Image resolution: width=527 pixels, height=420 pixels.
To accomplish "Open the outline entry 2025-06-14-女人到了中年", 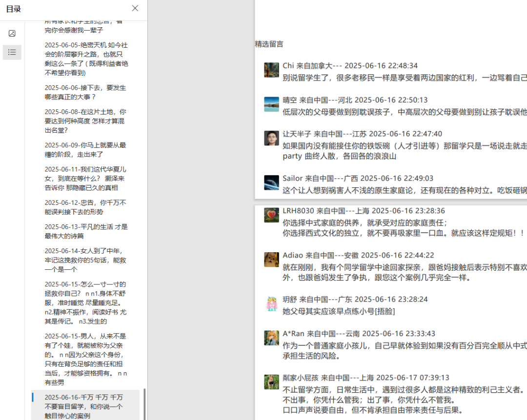I will (85, 260).
